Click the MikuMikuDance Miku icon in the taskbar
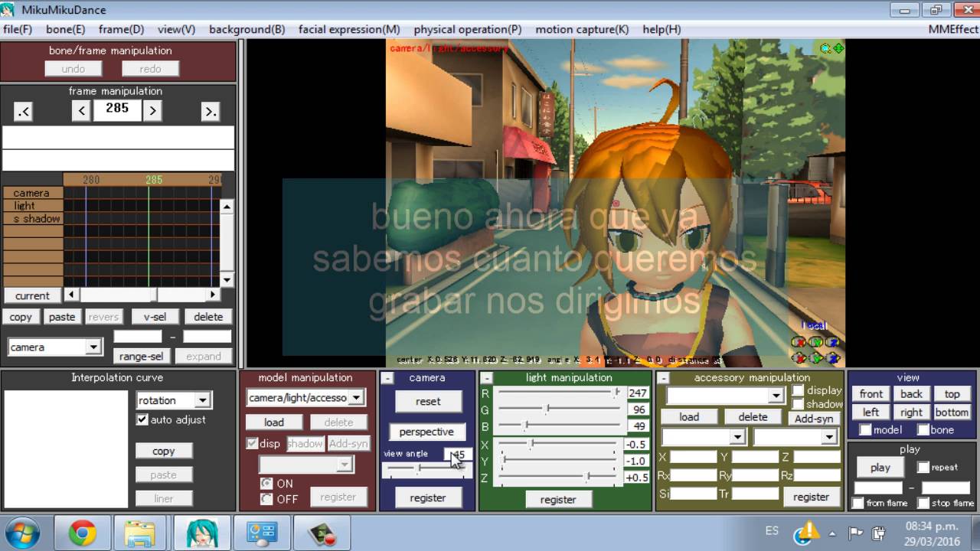 tap(203, 533)
